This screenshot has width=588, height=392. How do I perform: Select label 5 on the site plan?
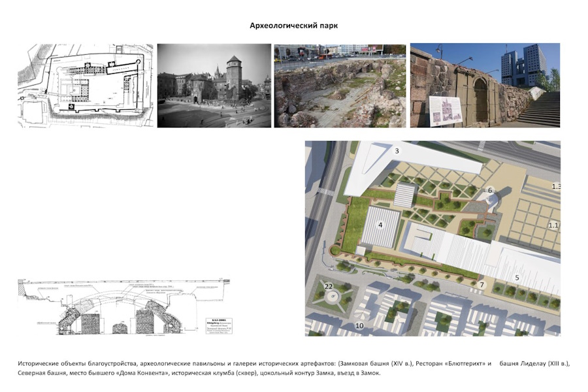point(517,278)
